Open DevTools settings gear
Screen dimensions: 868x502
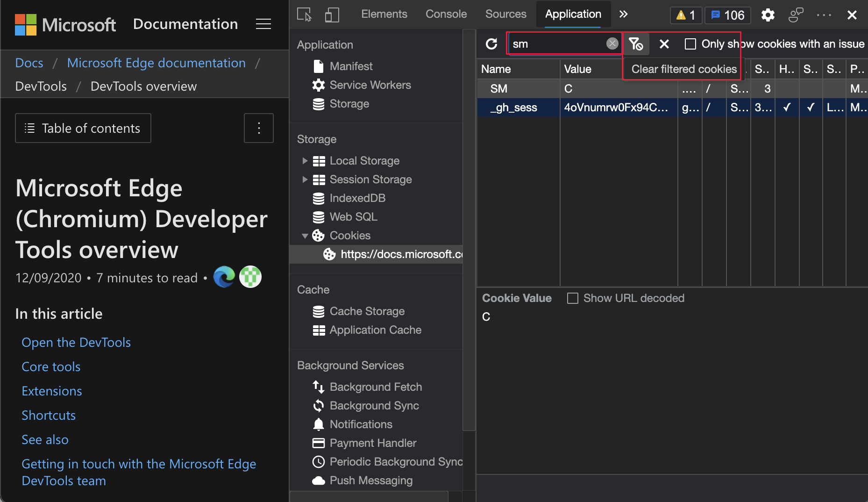(768, 15)
